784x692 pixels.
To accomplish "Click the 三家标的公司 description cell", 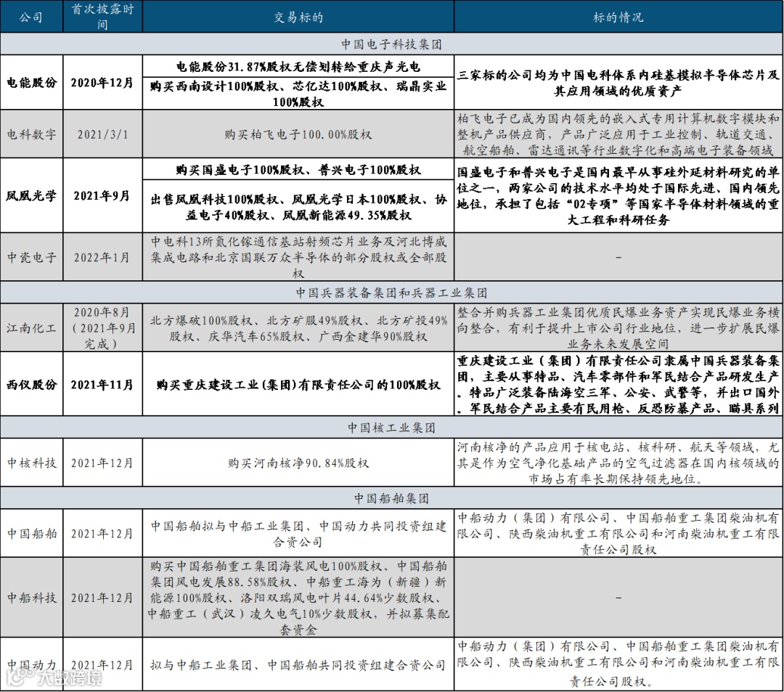I will click(618, 83).
